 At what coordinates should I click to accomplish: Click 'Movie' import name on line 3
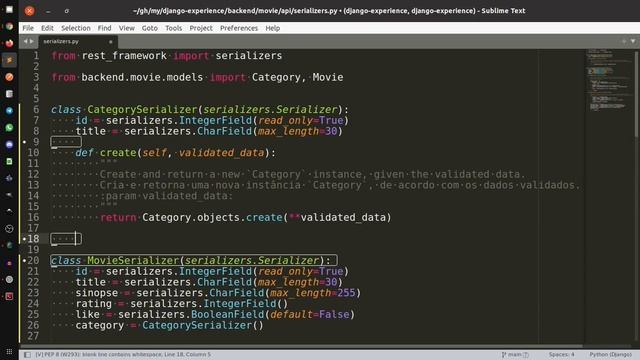pos(328,78)
